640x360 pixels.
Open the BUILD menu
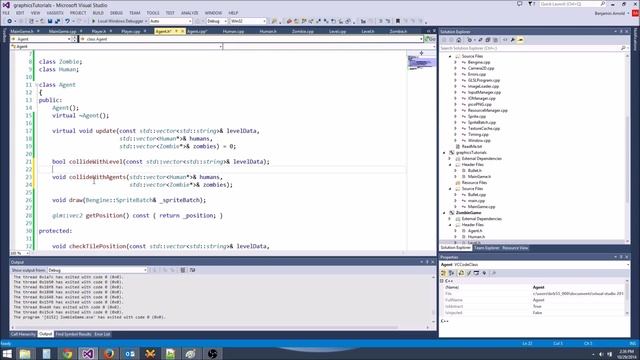[x=98, y=13]
